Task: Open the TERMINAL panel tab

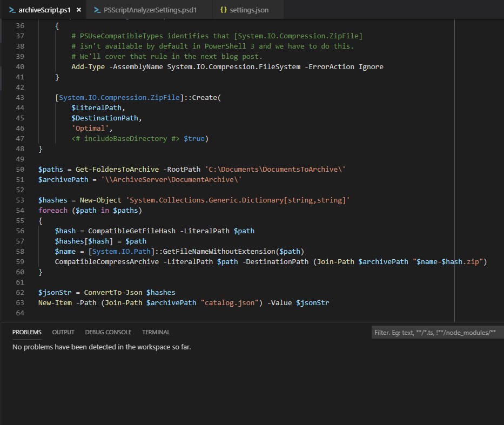Action: [x=156, y=332]
